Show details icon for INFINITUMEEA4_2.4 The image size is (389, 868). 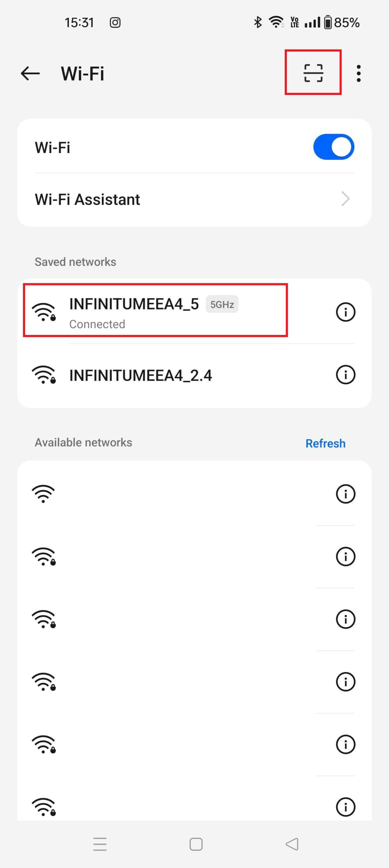click(345, 375)
